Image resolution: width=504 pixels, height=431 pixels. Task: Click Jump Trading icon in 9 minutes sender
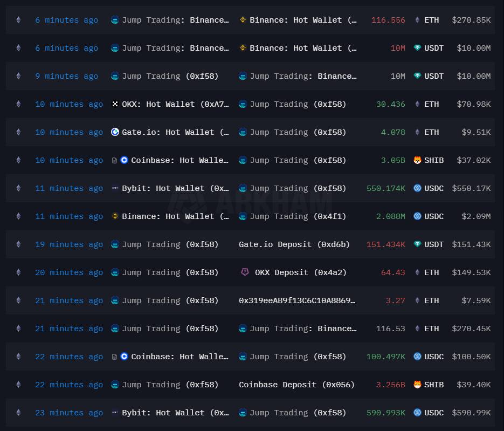click(x=115, y=76)
